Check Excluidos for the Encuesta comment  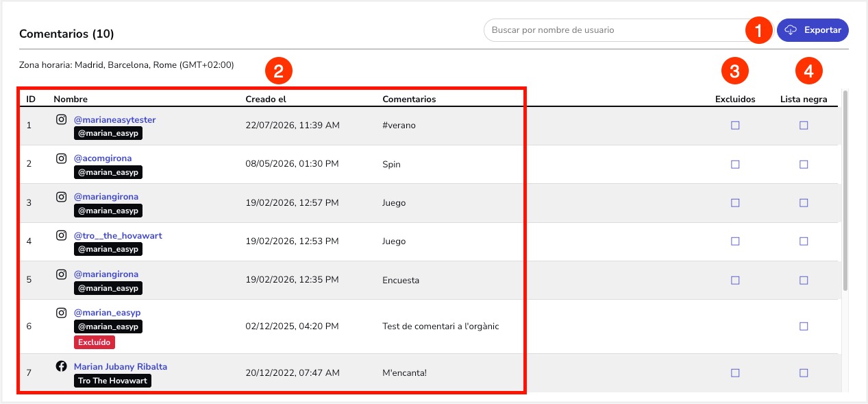click(x=735, y=281)
